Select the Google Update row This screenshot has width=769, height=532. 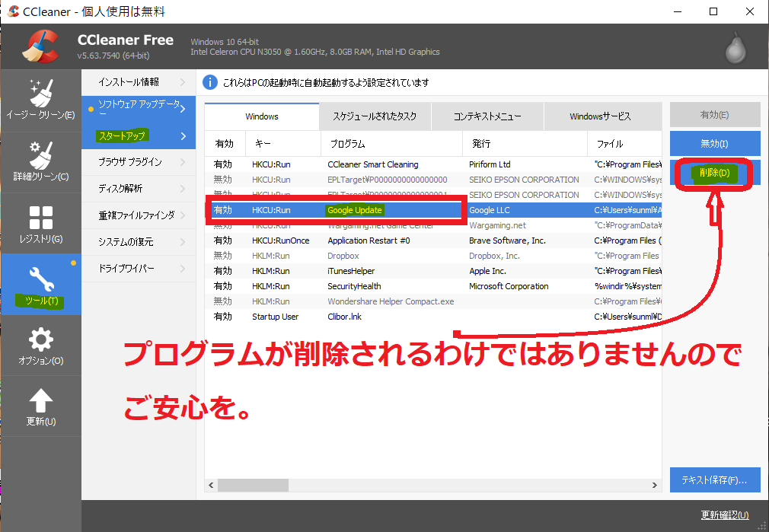pos(433,210)
